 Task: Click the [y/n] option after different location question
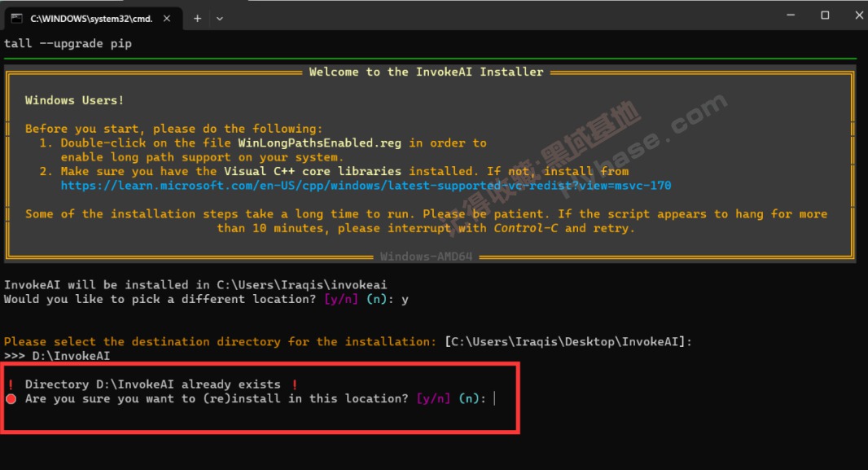pyautogui.click(x=341, y=300)
